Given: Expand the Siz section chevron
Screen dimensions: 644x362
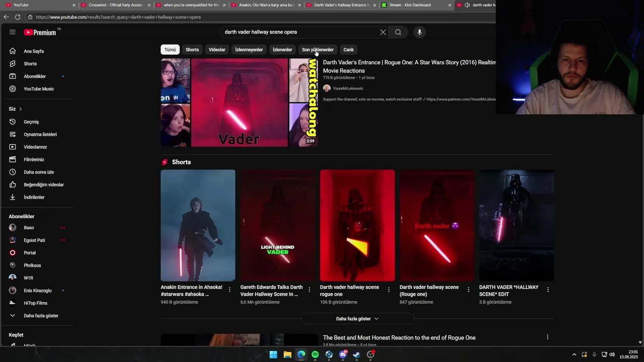Looking at the screenshot, I should (x=20, y=109).
